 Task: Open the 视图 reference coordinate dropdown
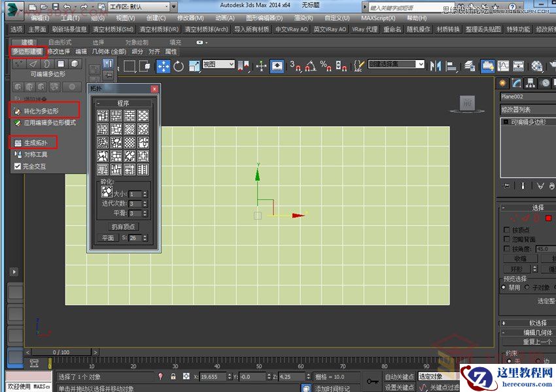[x=219, y=65]
